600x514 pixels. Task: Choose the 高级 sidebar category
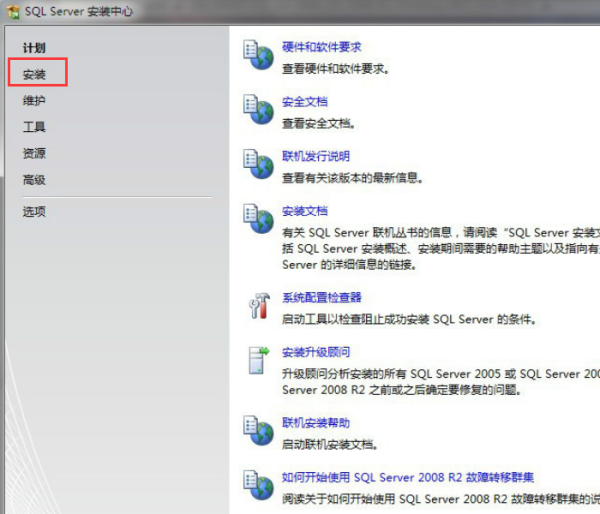tap(34, 179)
